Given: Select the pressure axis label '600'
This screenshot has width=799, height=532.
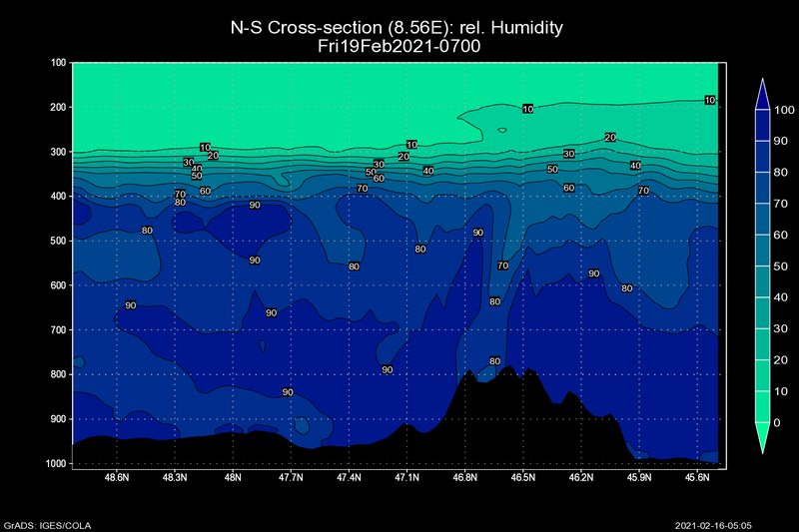Looking at the screenshot, I should pos(59,285).
